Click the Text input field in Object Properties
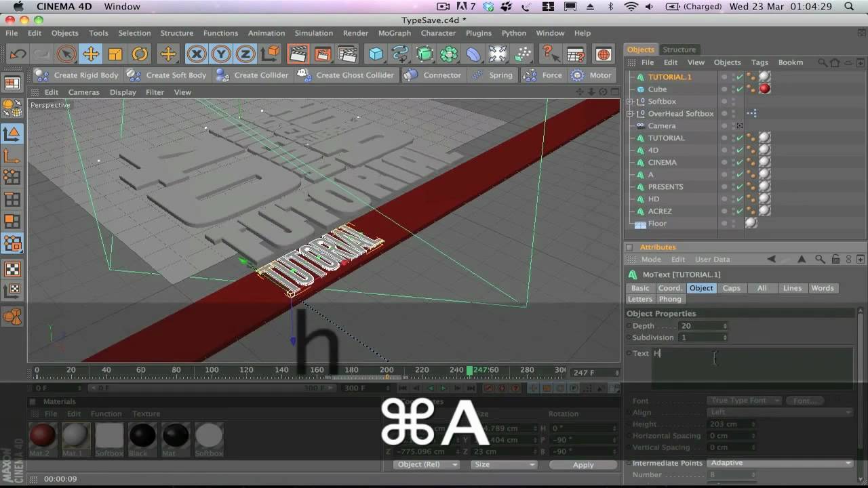868x488 pixels. coord(752,369)
